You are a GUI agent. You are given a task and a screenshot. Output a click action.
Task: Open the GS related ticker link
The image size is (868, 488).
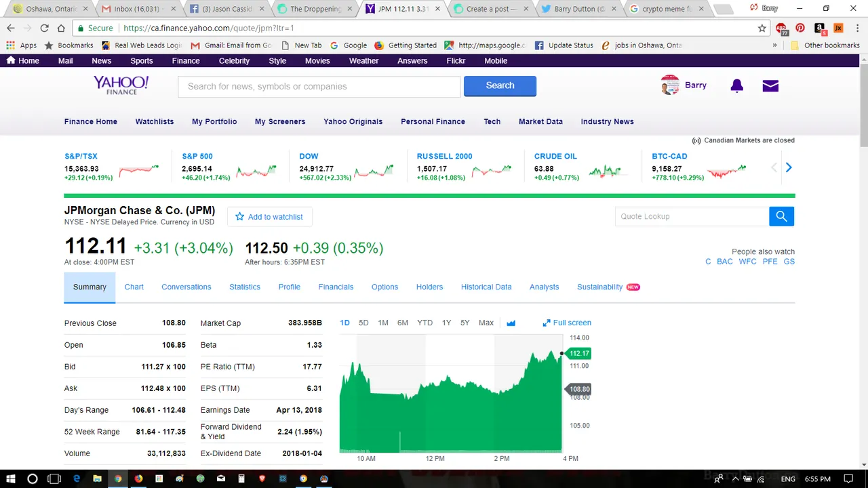pos(789,262)
